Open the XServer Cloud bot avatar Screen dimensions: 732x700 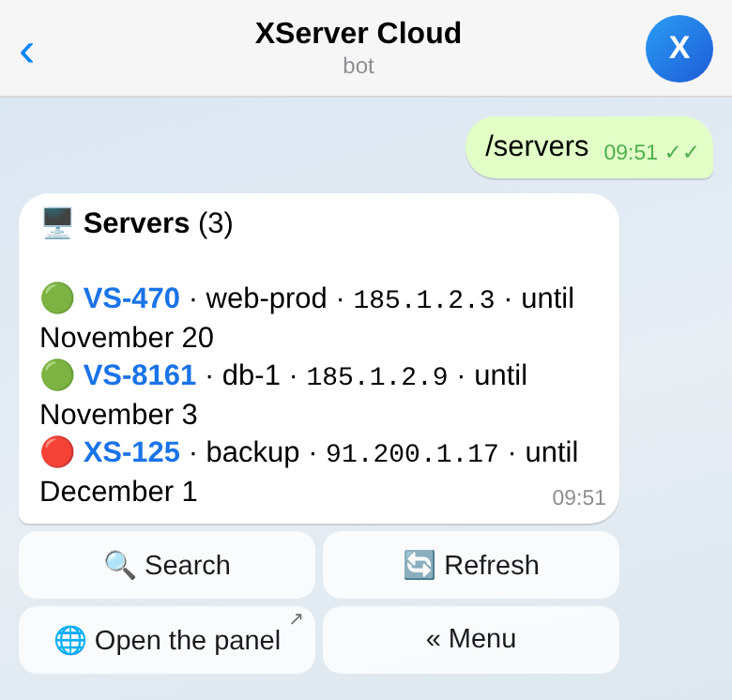[679, 49]
